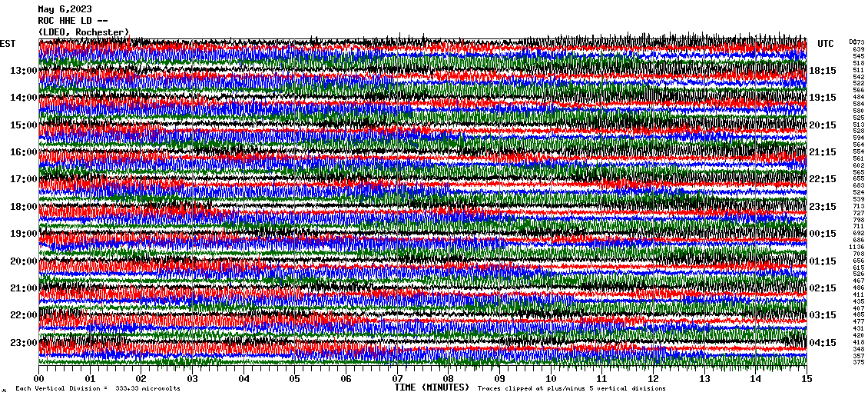The image size is (868, 399).
Task: Click the TIME (MINUTES) axis title
Action: coord(432,387)
